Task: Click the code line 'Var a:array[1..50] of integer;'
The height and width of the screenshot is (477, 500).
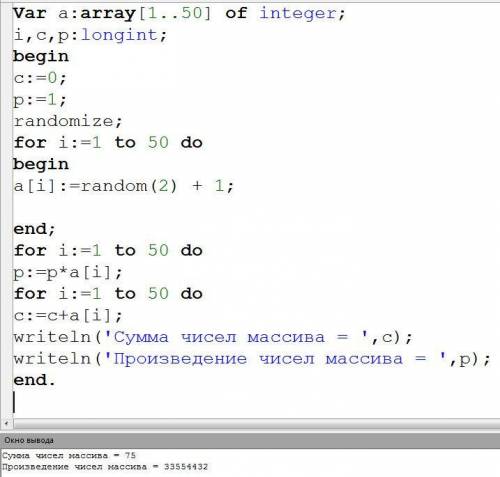Action: (x=179, y=14)
